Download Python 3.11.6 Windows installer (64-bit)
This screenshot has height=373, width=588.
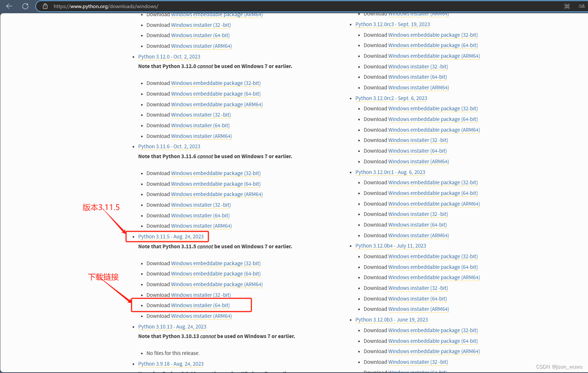[x=200, y=216]
